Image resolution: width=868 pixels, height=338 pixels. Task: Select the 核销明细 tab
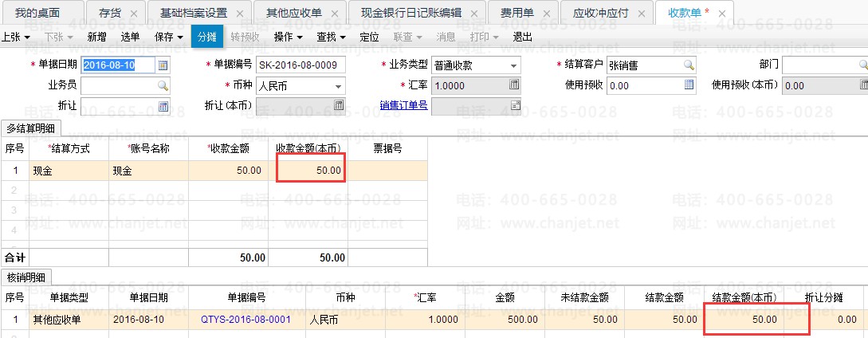[x=26, y=277]
